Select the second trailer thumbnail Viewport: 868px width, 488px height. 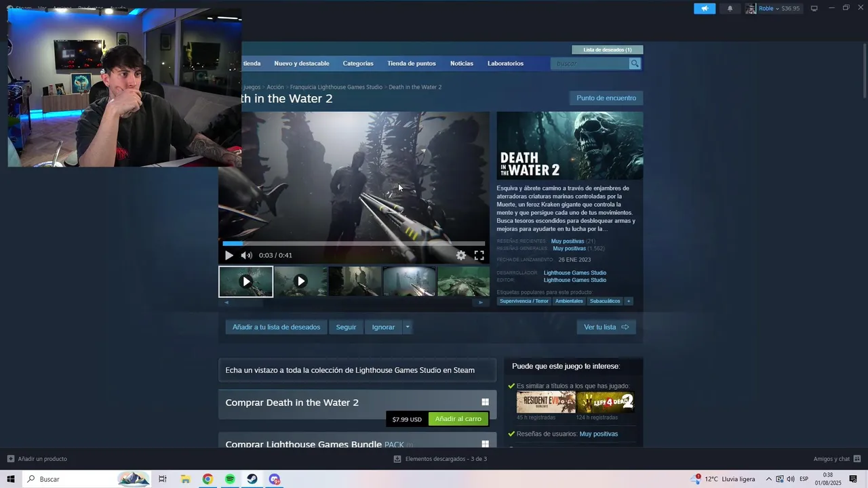click(301, 281)
